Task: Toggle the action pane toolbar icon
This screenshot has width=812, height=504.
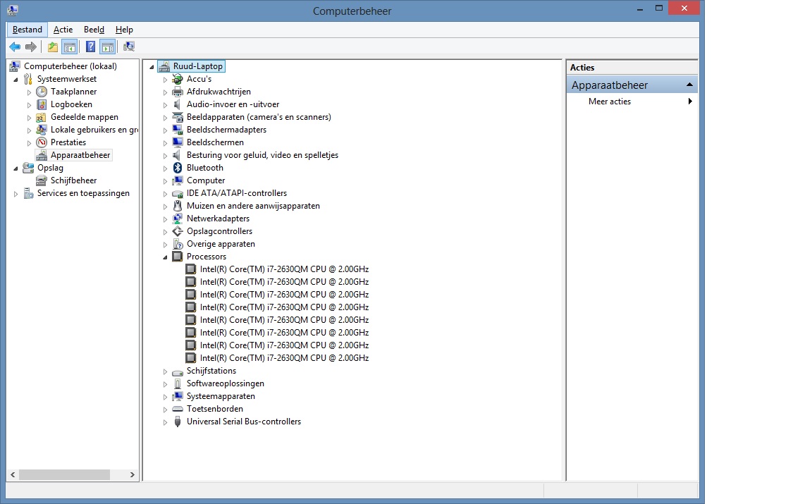Action: [x=108, y=47]
